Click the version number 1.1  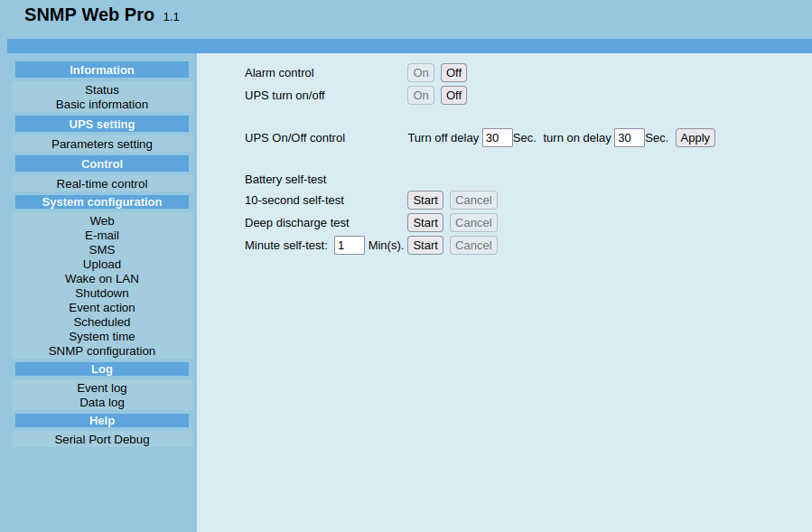pos(171,17)
